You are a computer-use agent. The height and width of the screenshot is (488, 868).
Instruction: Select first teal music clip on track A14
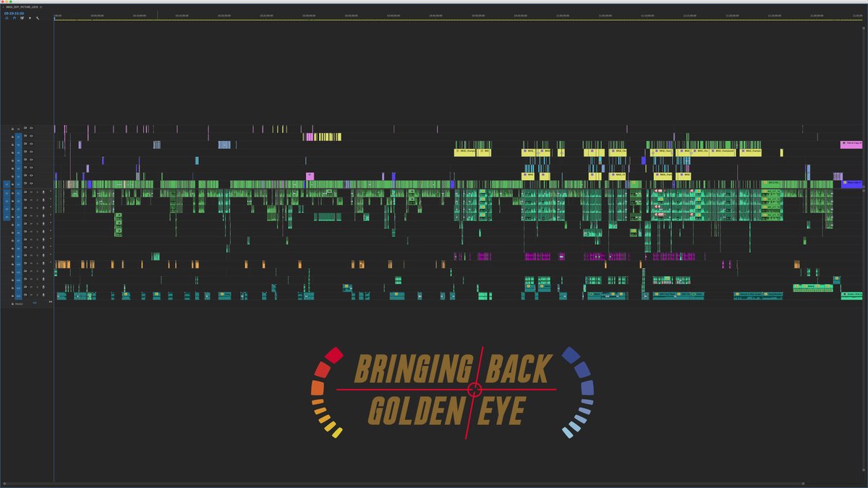click(x=61, y=295)
